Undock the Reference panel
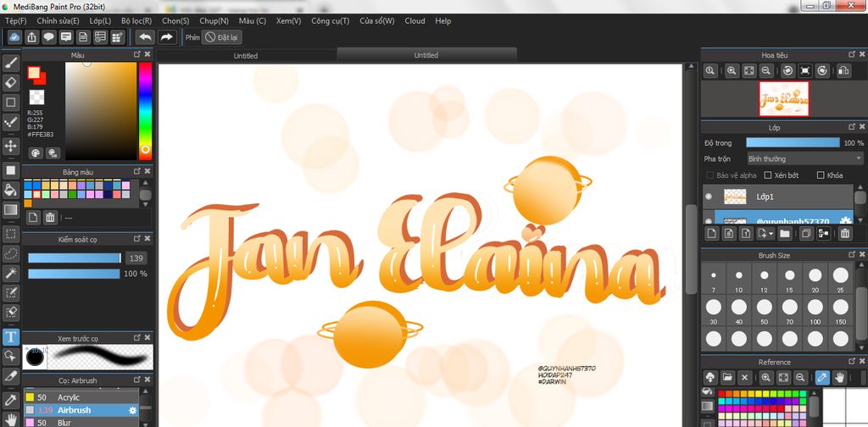868x427 pixels. (x=852, y=361)
